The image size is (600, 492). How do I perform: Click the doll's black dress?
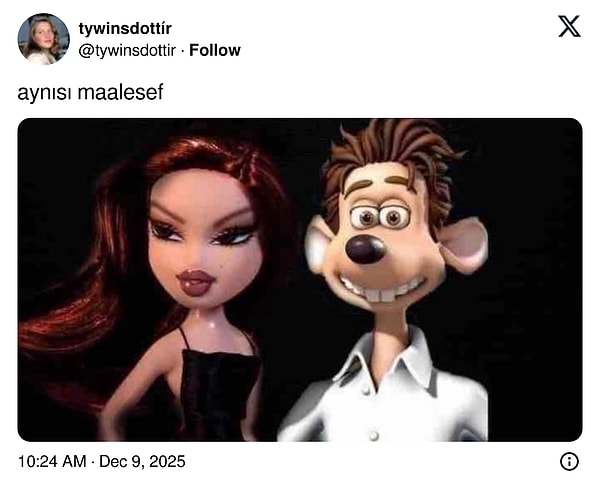click(x=218, y=396)
